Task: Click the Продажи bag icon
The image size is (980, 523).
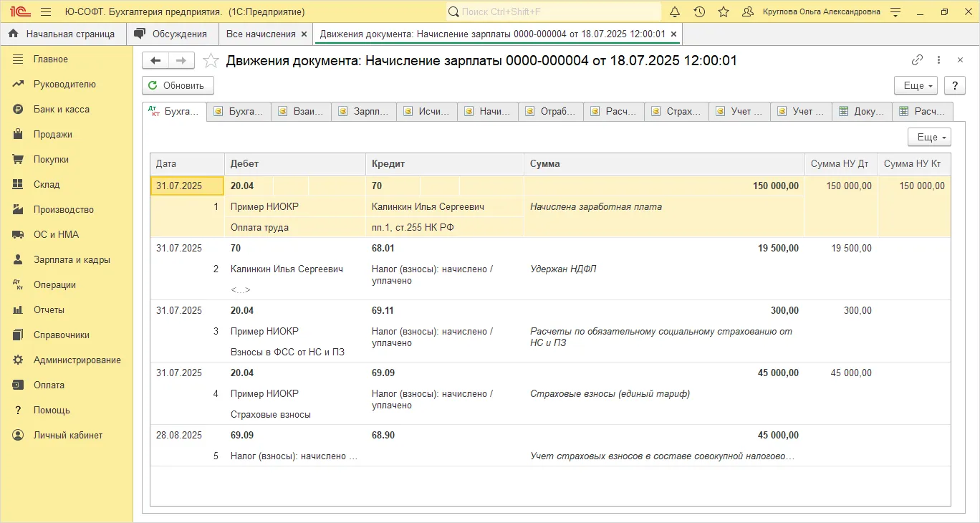Action: [x=19, y=134]
